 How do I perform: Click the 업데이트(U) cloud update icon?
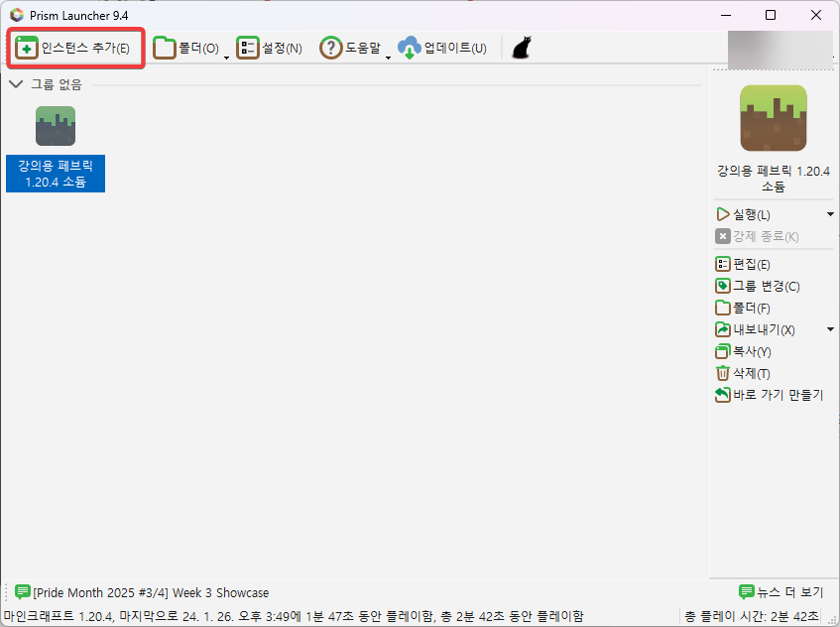point(410,49)
